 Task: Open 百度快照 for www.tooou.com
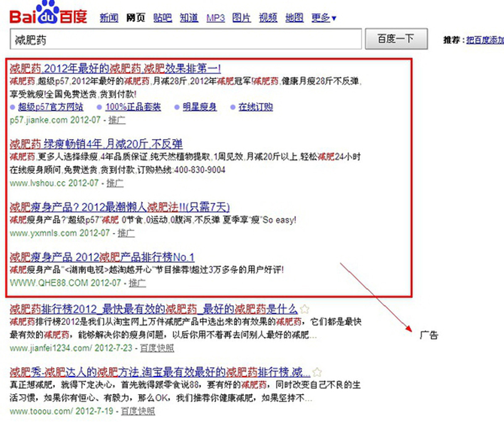point(138,411)
